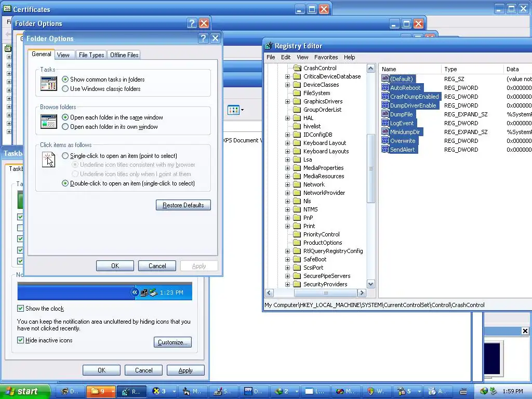The image size is (532, 399).
Task: Expand the SafeBoot registry key
Action: click(287, 259)
